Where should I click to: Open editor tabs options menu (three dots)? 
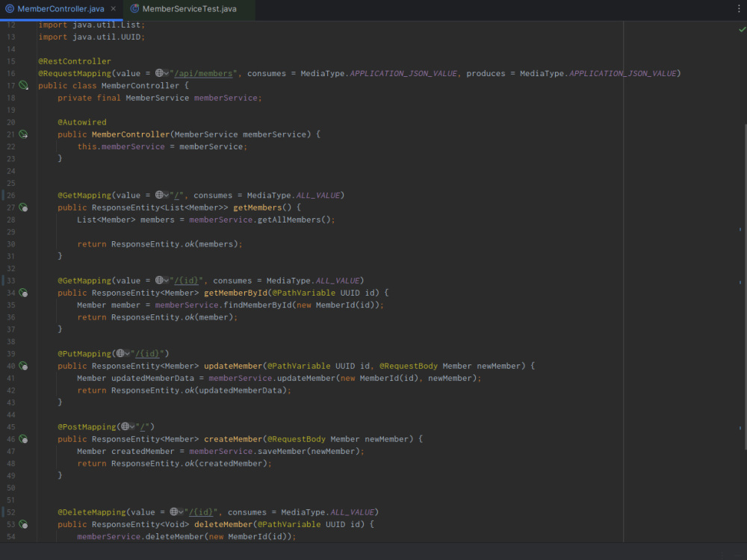click(x=739, y=8)
